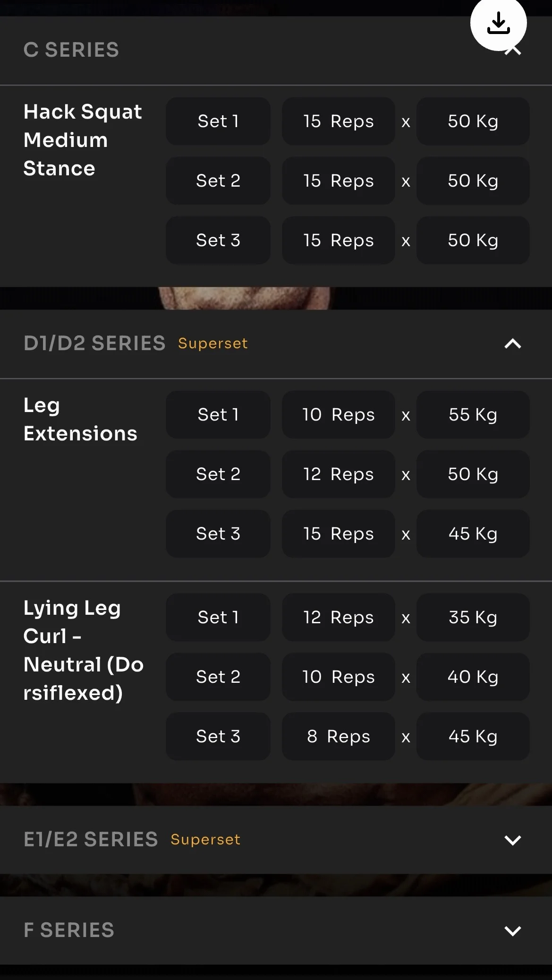Collapse the D1/D2 Series section
Viewport: 552px width, 980px height.
tap(512, 344)
